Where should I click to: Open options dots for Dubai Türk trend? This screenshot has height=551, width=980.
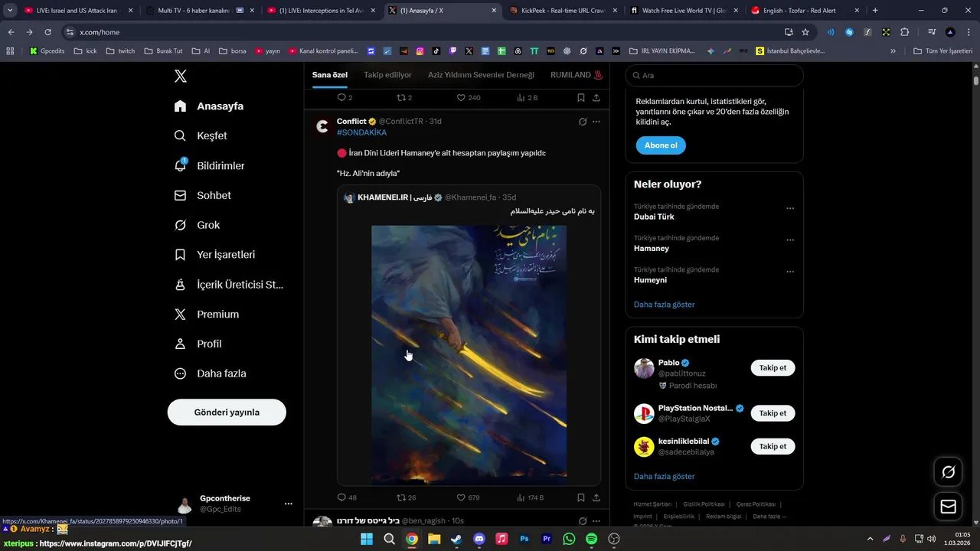point(790,208)
